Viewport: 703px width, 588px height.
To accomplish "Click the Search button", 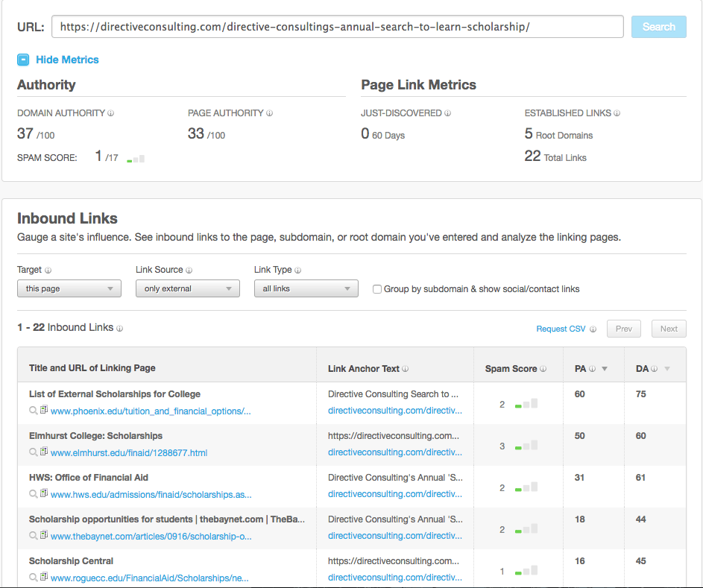I will tap(658, 27).
